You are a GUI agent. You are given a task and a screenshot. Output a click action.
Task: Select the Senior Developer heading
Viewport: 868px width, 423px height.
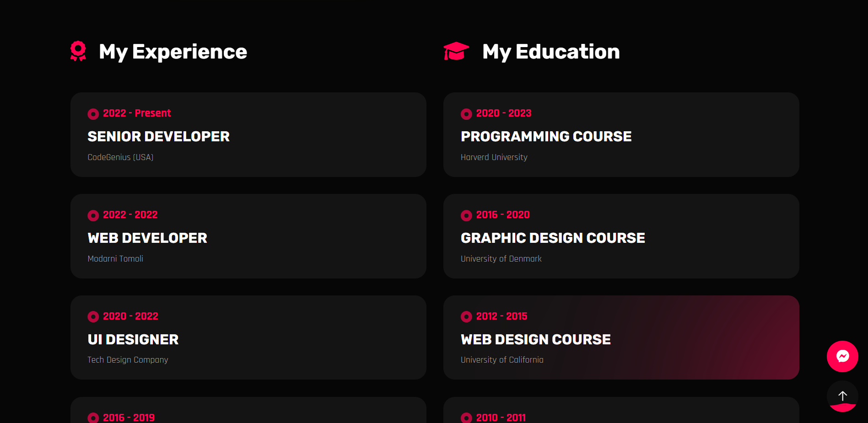[158, 136]
